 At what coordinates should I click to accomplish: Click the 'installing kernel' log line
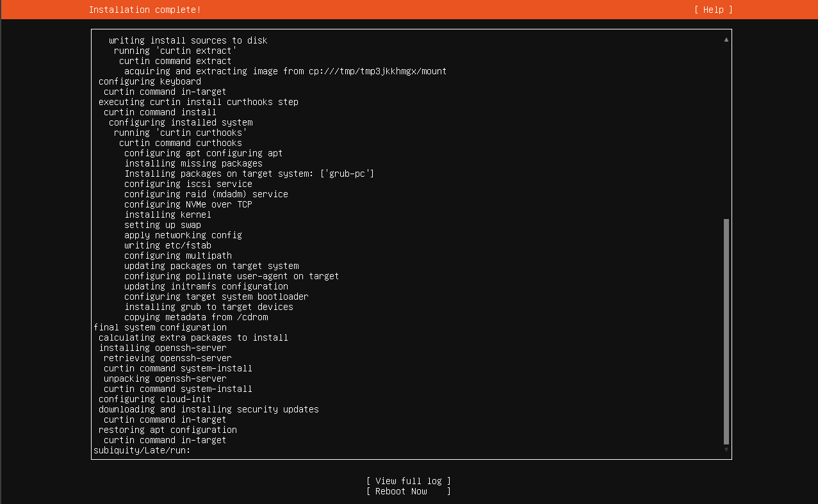167,215
